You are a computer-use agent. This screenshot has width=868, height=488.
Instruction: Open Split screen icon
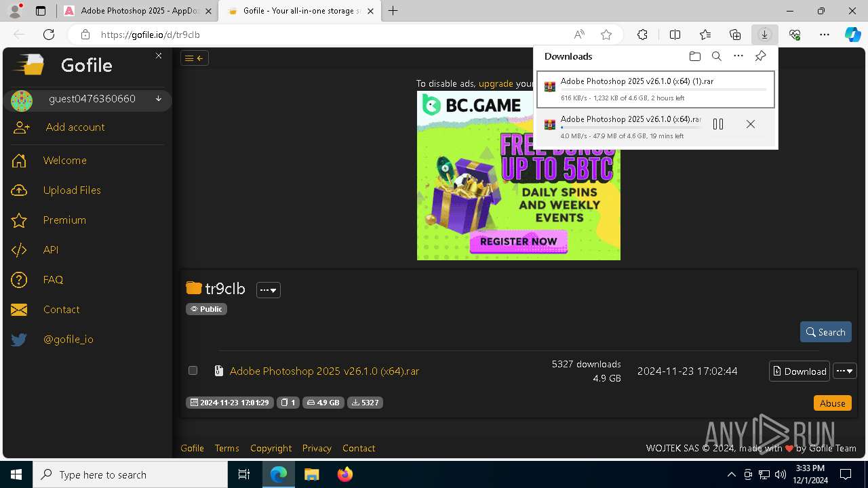pos(675,35)
